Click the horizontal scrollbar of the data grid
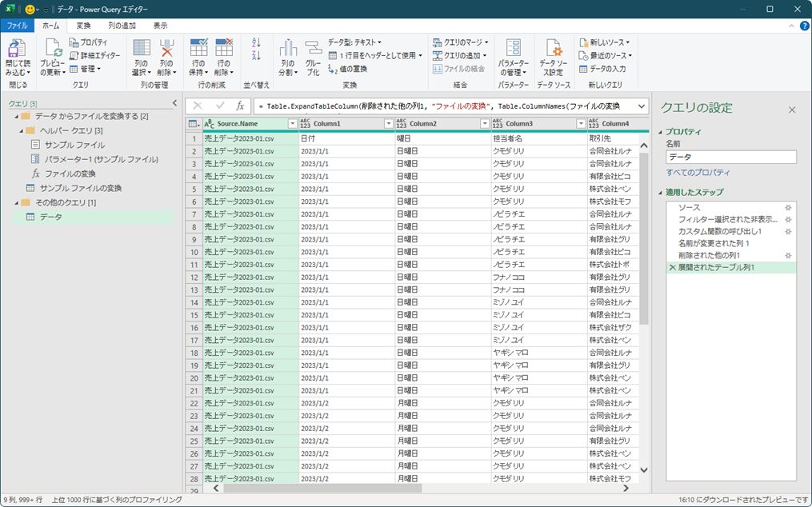This screenshot has height=507, width=812. pyautogui.click(x=322, y=488)
